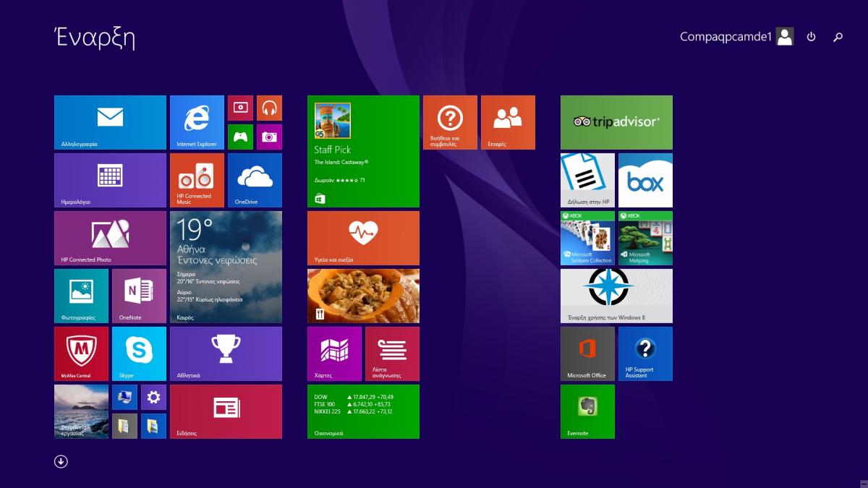Launch the Skype tile
Viewport: 868px width, 488px height.
click(139, 354)
